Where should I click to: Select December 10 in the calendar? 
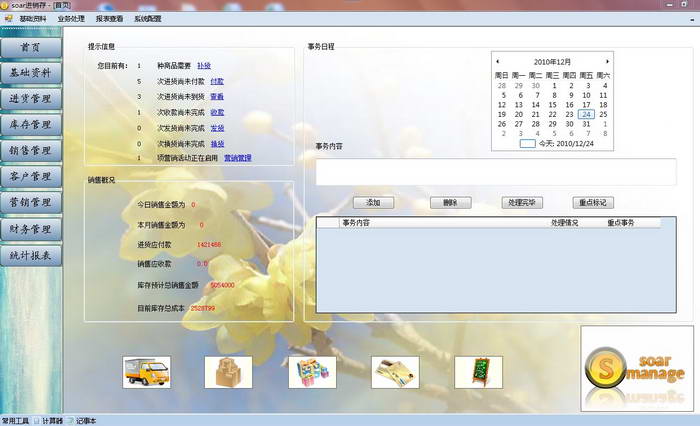pos(586,96)
